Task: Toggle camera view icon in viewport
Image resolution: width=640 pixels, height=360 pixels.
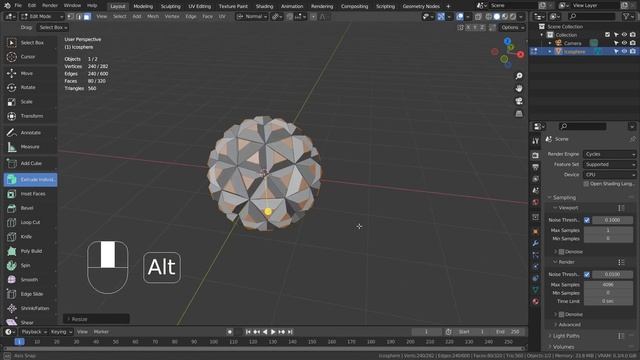Action: pos(519,101)
